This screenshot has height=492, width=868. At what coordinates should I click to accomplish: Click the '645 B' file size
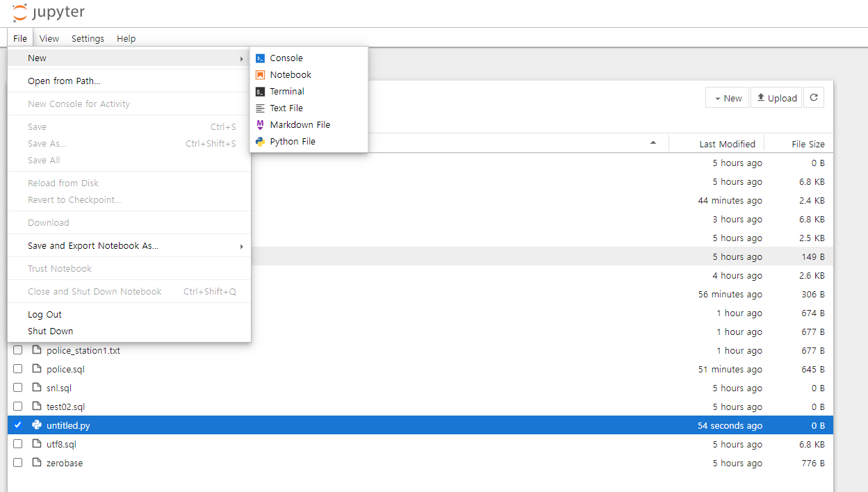(813, 369)
